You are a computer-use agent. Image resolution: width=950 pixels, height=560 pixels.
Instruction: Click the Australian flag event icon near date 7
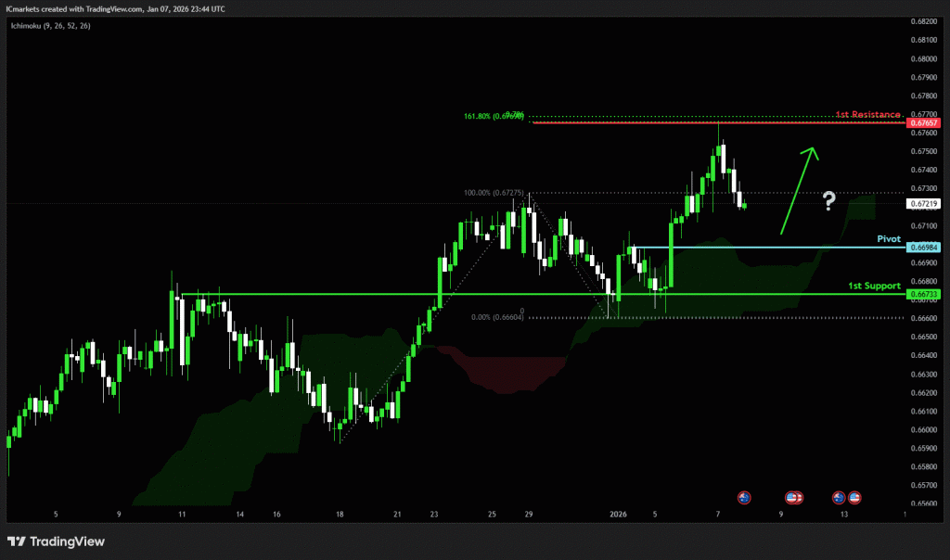click(x=743, y=498)
